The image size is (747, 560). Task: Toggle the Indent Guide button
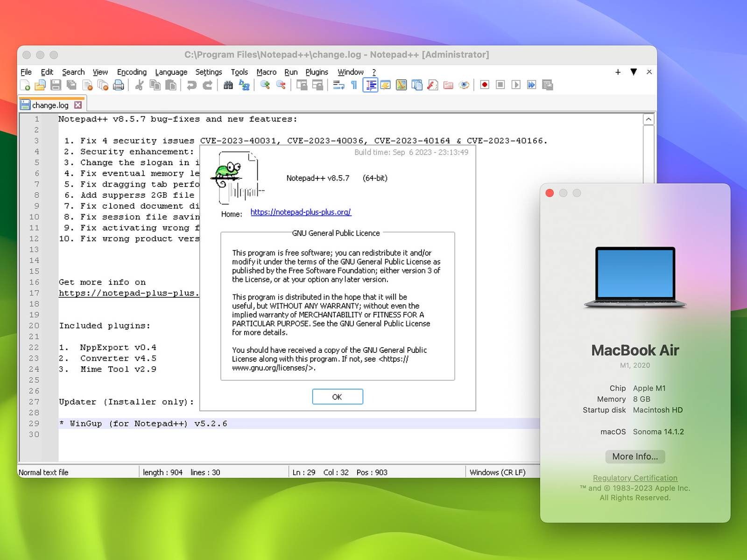(370, 85)
